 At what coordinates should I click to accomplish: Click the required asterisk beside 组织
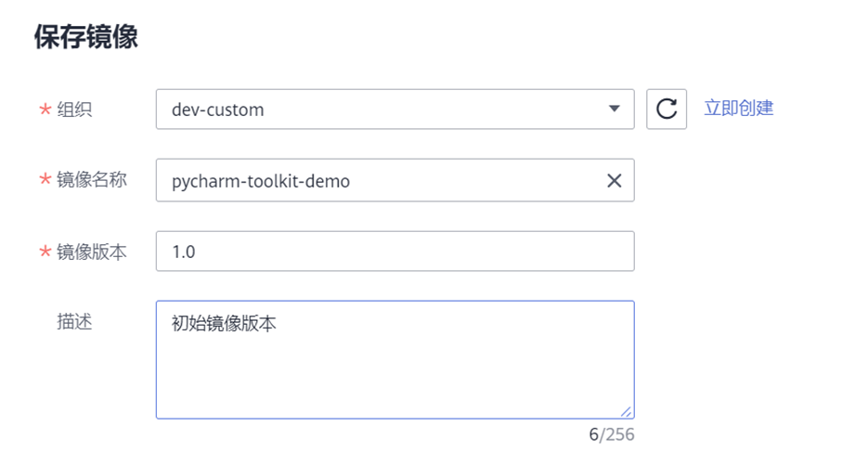coord(45,110)
